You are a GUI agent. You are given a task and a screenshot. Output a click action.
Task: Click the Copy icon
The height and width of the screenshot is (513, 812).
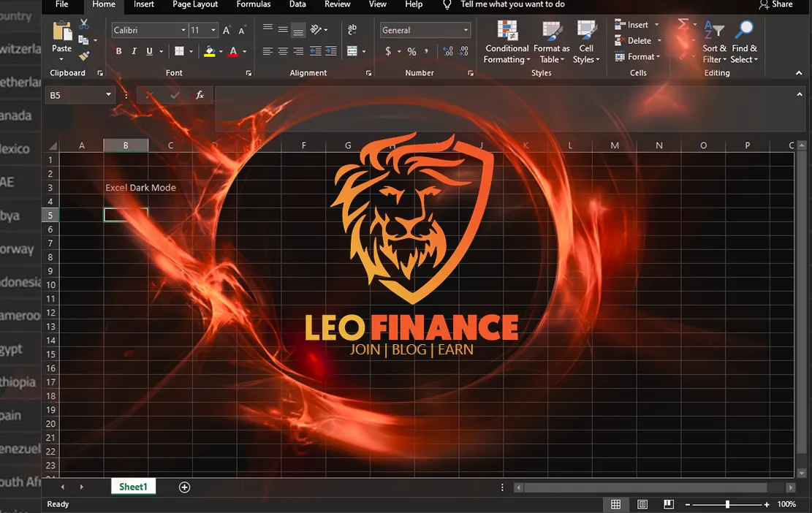pos(83,40)
